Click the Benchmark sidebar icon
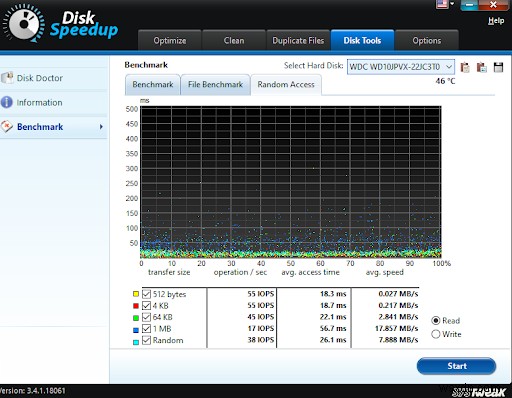This screenshot has width=512, height=398. coord(7,127)
